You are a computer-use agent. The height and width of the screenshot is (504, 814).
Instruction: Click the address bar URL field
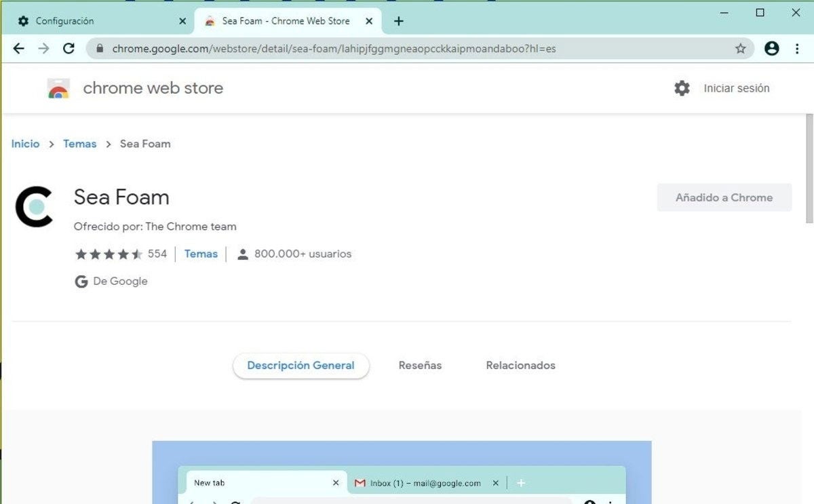(407, 49)
